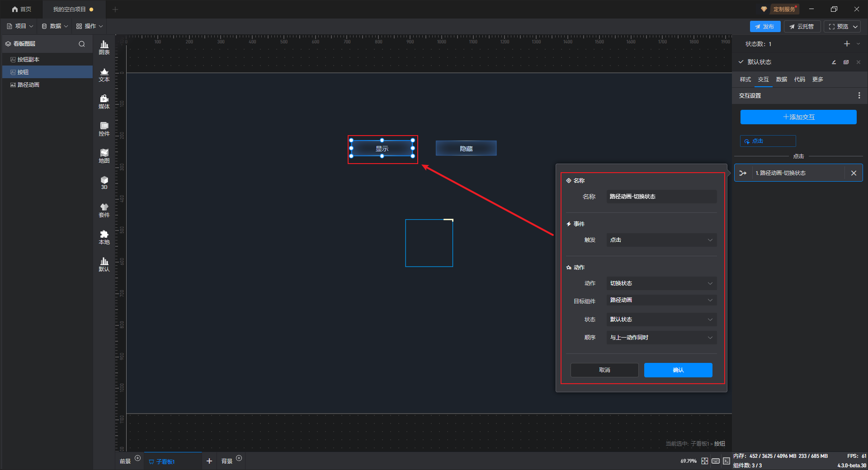Collapse the 默认状态 state section
Viewport: 868px width, 470px height.
point(741,62)
